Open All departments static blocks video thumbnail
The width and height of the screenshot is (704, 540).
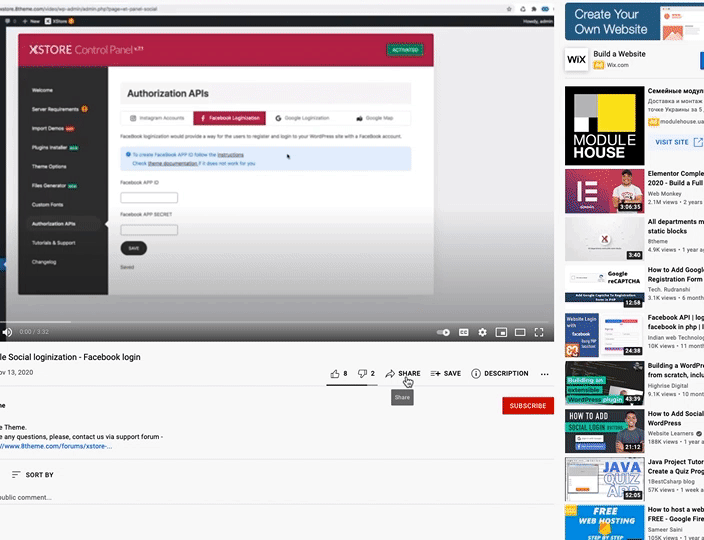coord(604,239)
